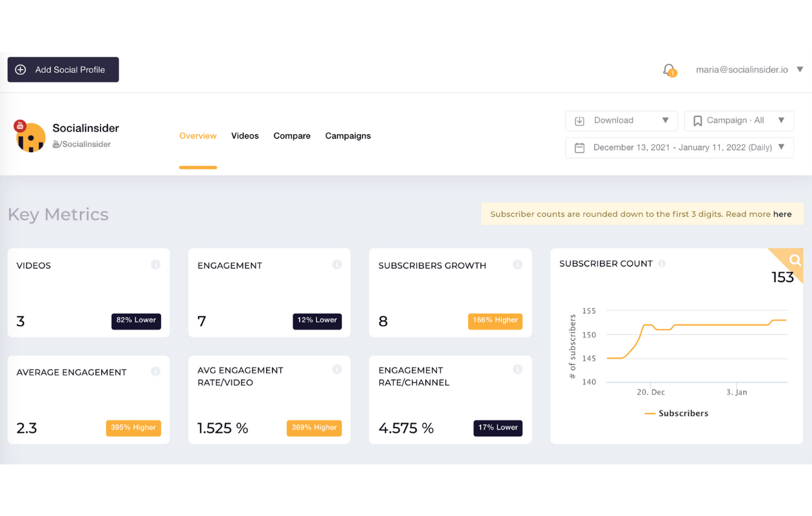812x516 pixels.
Task: Click the 17% Lower badge
Action: (498, 428)
